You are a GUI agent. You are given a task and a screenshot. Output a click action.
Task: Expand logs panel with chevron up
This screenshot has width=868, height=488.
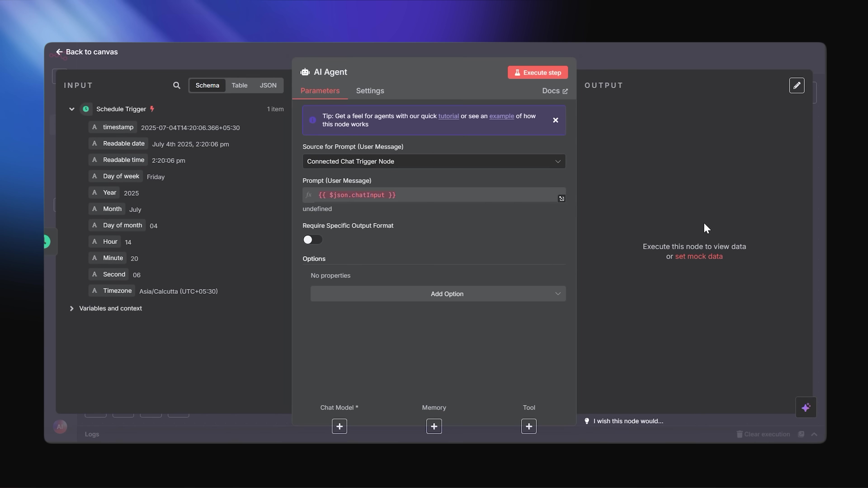pyautogui.click(x=814, y=434)
